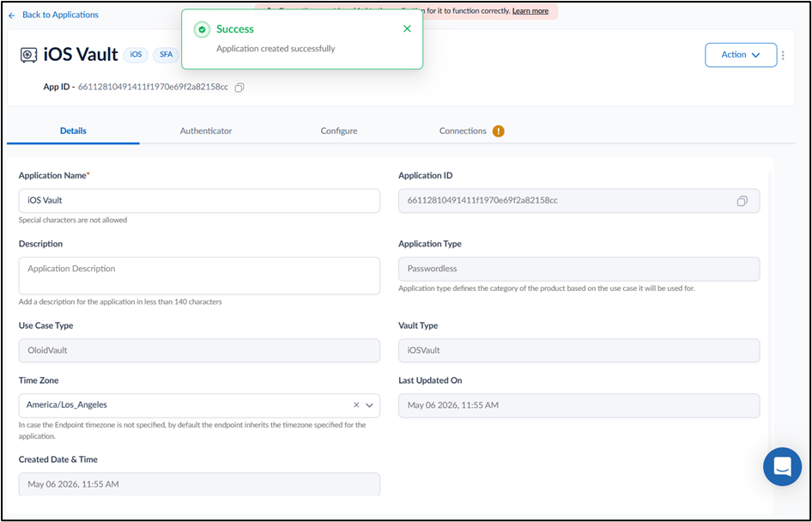Screen dimensions: 812x522
Task: Copy the App ID under the title
Action: tap(239, 88)
